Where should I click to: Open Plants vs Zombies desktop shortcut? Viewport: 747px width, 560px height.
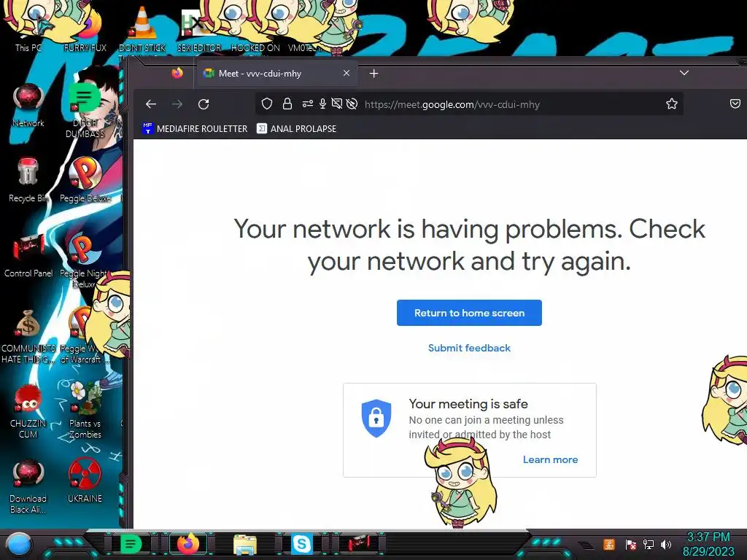point(85,411)
